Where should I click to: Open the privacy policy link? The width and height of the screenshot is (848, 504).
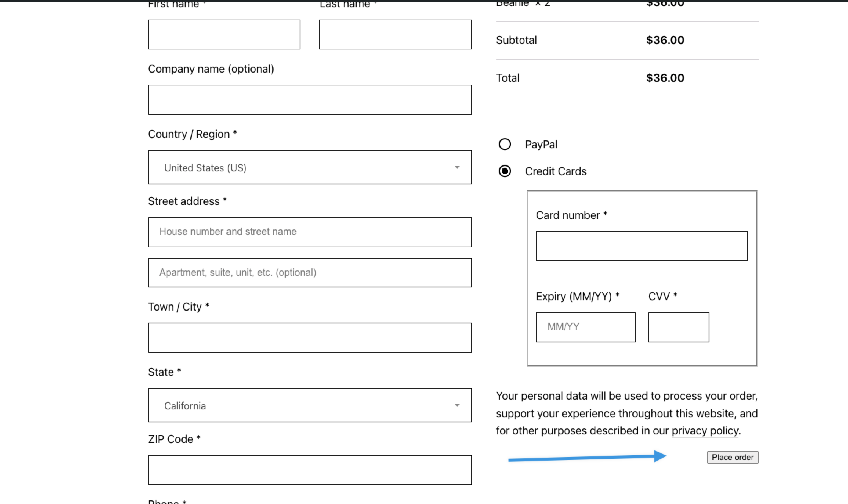(704, 430)
